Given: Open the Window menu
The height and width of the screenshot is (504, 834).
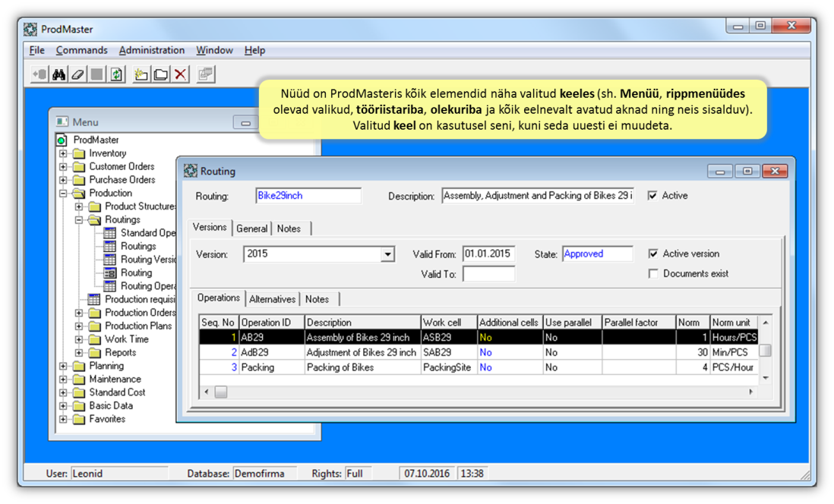Looking at the screenshot, I should 214,50.
